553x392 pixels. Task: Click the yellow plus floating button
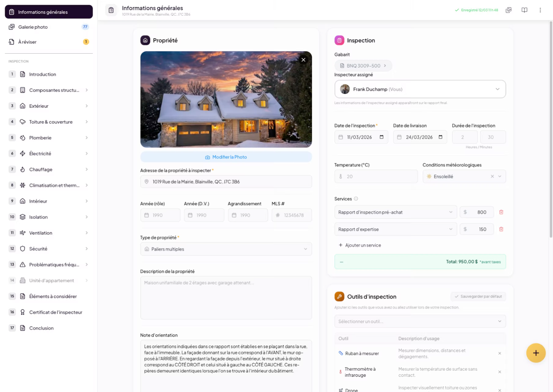pos(536,353)
